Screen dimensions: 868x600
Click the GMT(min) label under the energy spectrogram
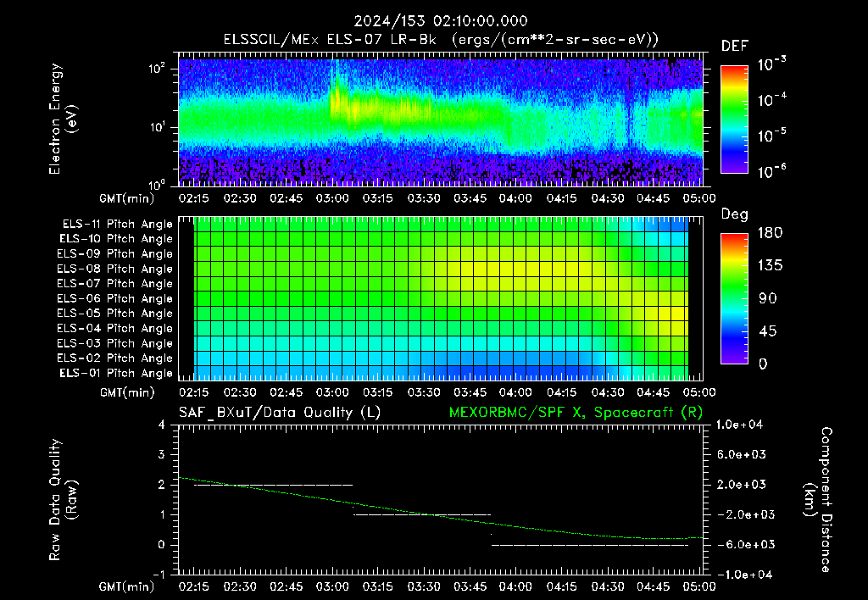pyautogui.click(x=126, y=198)
